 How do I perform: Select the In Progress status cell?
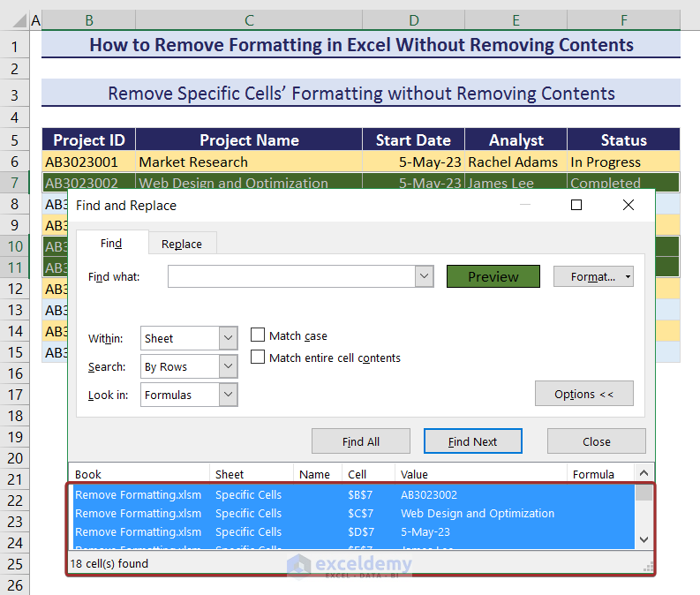[x=624, y=162]
